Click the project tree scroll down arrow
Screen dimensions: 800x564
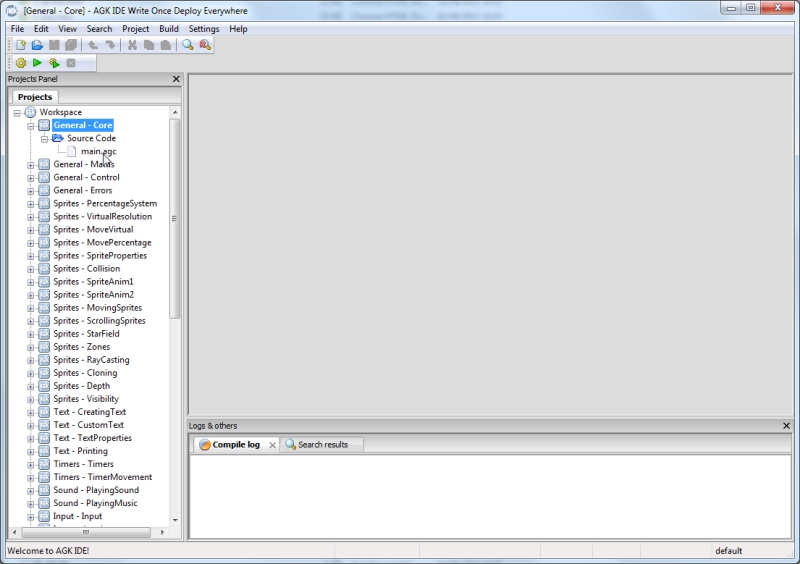[175, 520]
